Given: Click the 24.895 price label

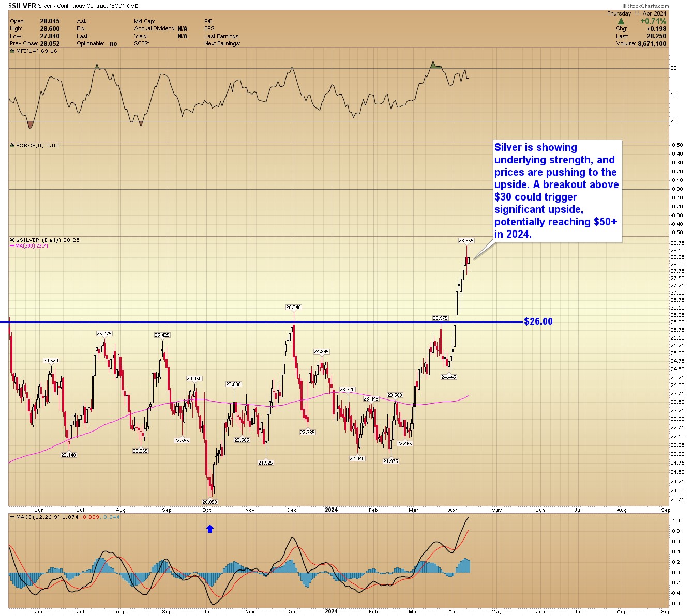Looking at the screenshot, I should pos(321,352).
